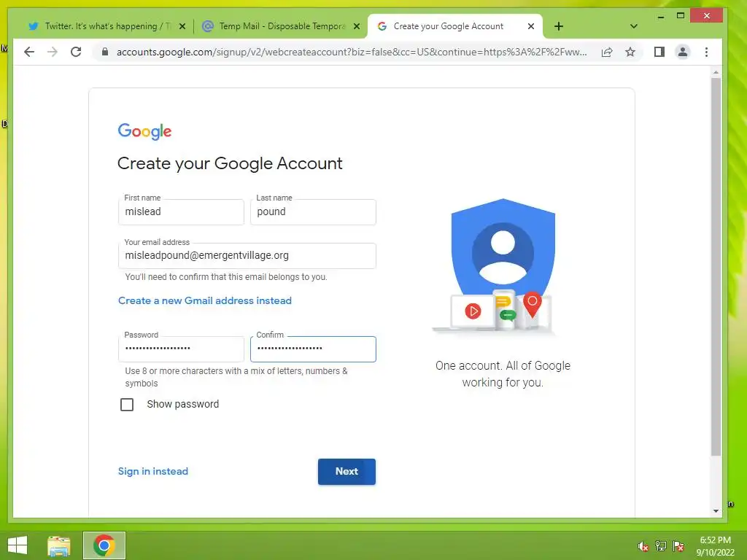Click the Your email address field
This screenshot has width=747, height=560.
coord(247,256)
